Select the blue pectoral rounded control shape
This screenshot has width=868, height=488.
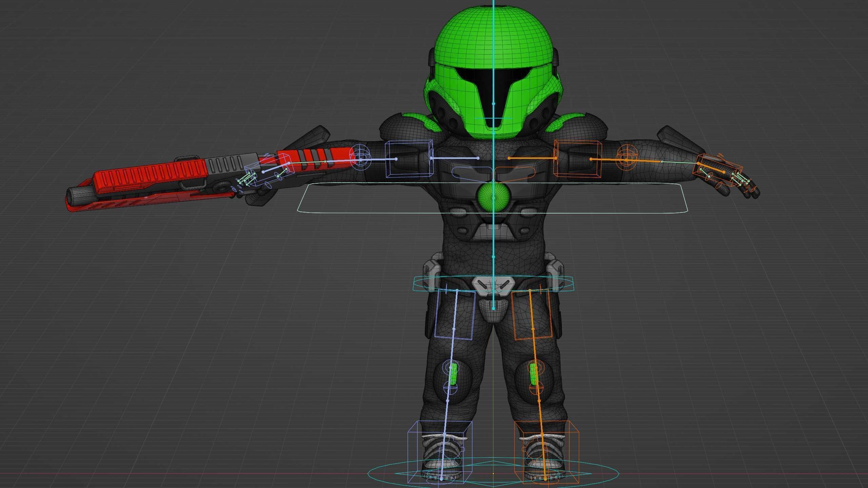click(472, 175)
